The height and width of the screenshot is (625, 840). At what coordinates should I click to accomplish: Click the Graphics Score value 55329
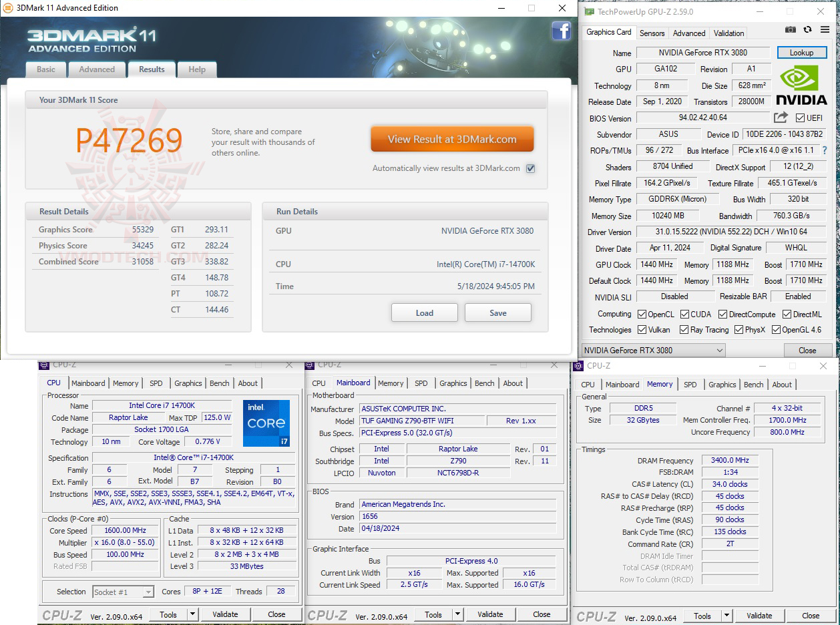tap(143, 230)
